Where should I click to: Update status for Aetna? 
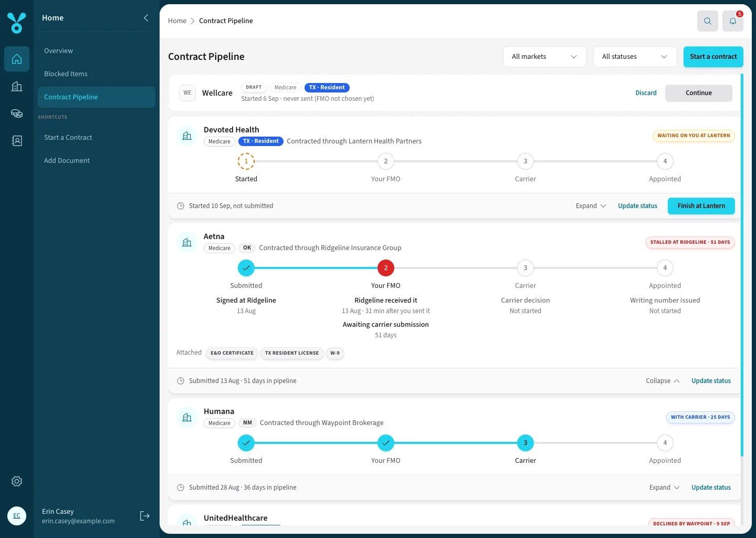[711, 381]
